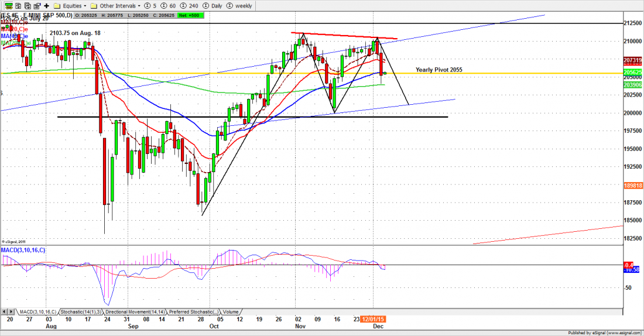Show the Volume study tab
This screenshot has height=336, width=644.
[x=230, y=312]
